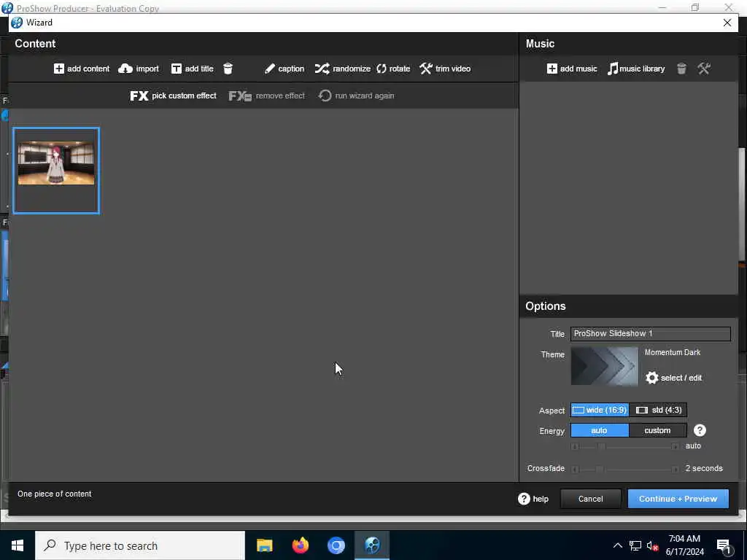Click the Title field ProShow Slideshow 1
Screen dimensions: 747x560
[650, 334]
